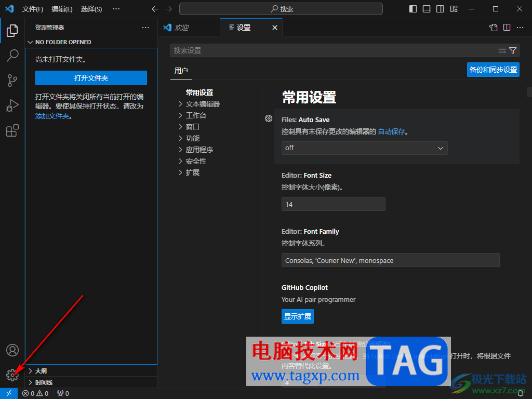Open the Customize Layout icon
Image resolution: width=532 pixels, height=399 pixels.
[454, 9]
